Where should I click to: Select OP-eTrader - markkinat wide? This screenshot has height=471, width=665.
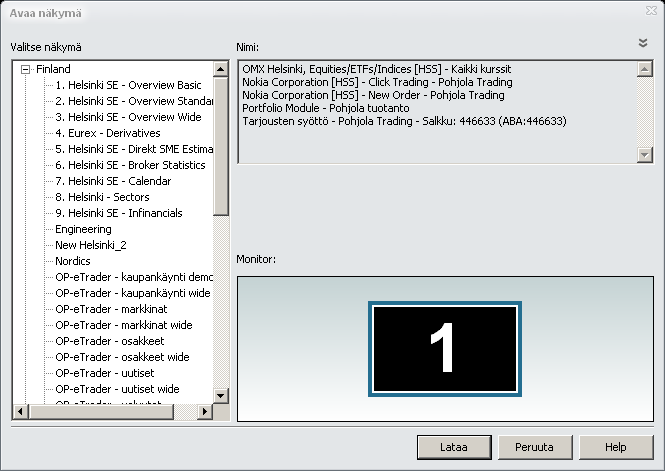point(124,325)
